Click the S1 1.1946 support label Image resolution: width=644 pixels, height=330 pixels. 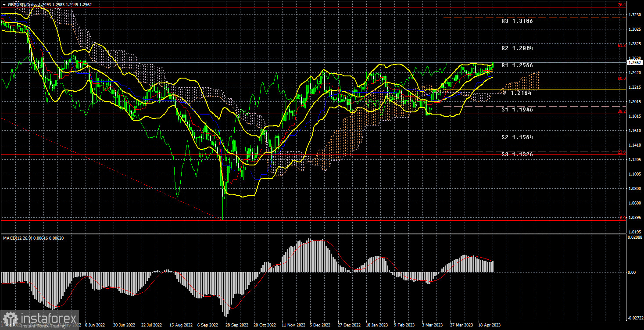(518, 110)
